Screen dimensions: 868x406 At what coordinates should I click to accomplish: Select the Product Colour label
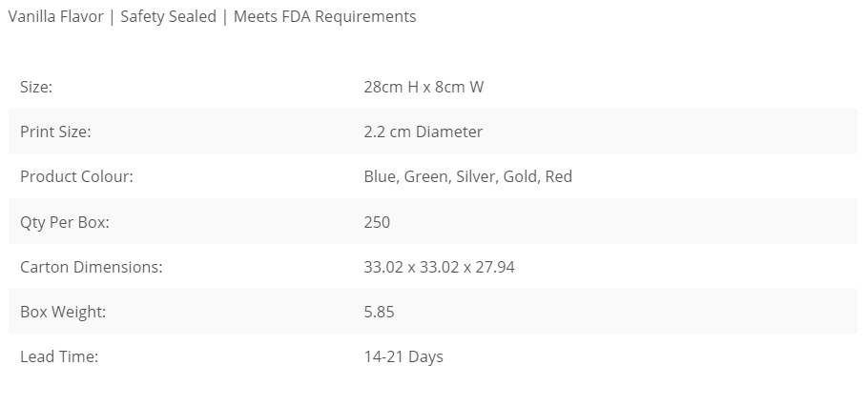click(x=76, y=176)
